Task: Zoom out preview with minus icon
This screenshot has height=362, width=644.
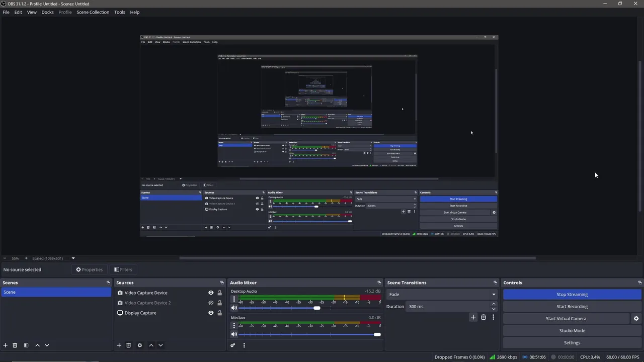Action: coord(5,258)
